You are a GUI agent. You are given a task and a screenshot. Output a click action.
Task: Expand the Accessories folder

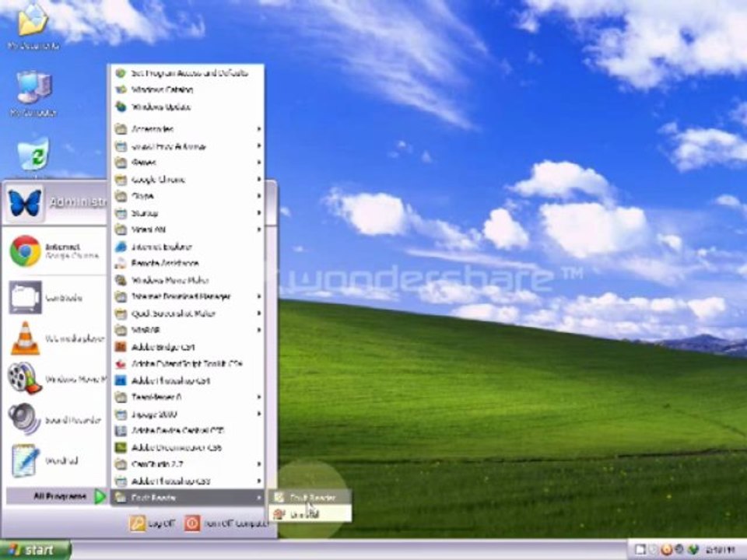pos(188,129)
